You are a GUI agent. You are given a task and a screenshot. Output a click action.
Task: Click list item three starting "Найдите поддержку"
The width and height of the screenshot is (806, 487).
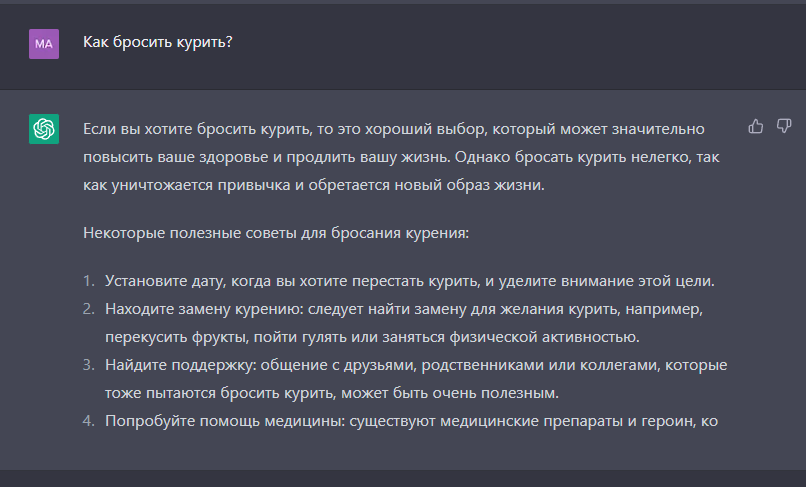click(x=415, y=377)
